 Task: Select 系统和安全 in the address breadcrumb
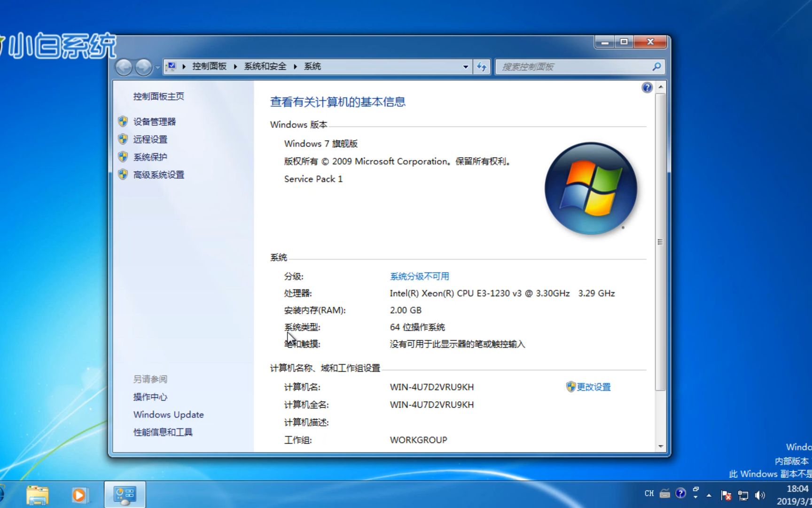click(x=265, y=66)
